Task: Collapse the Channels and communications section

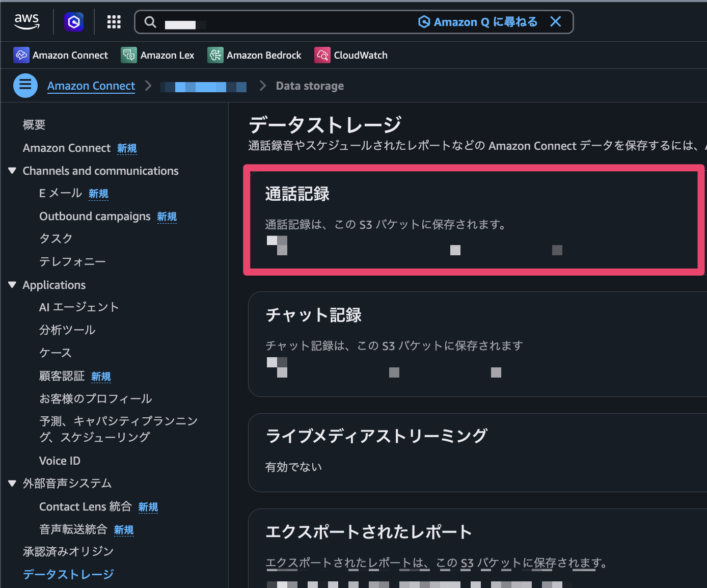Action: click(x=12, y=171)
